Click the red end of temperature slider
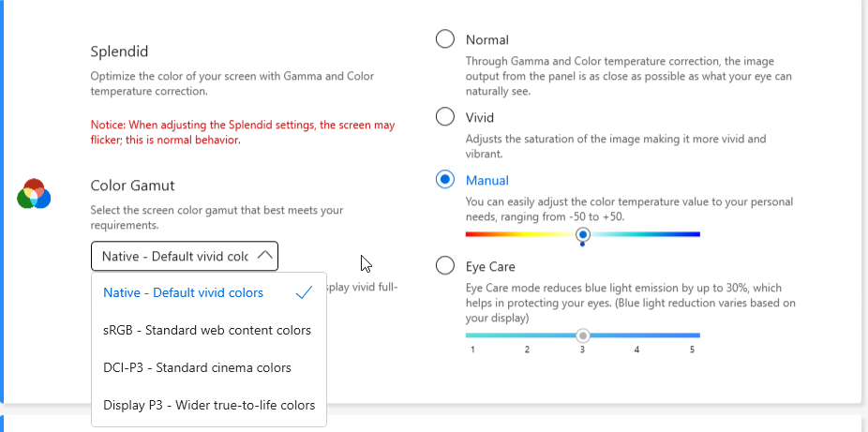Screen dimensions: 868x432 tap(470, 233)
